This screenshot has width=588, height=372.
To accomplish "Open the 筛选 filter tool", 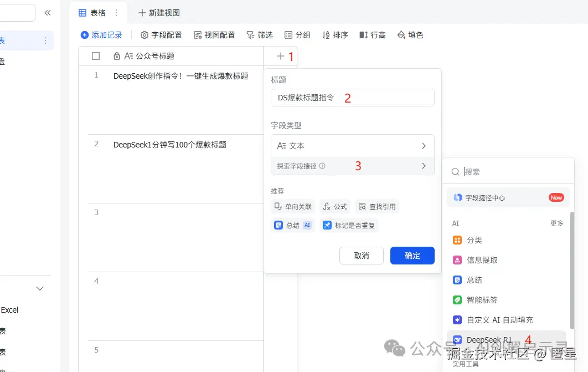I will click(x=260, y=34).
